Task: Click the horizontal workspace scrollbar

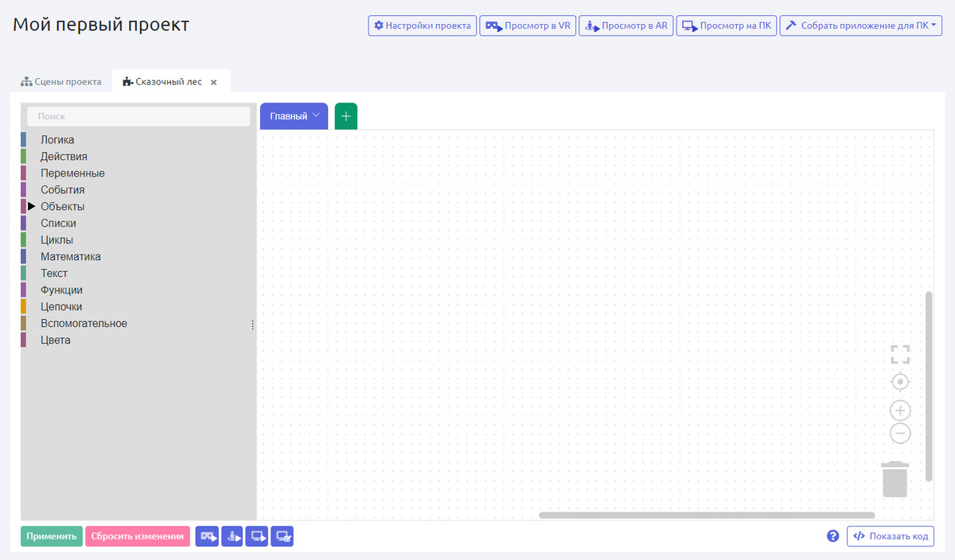Action: coord(707,515)
